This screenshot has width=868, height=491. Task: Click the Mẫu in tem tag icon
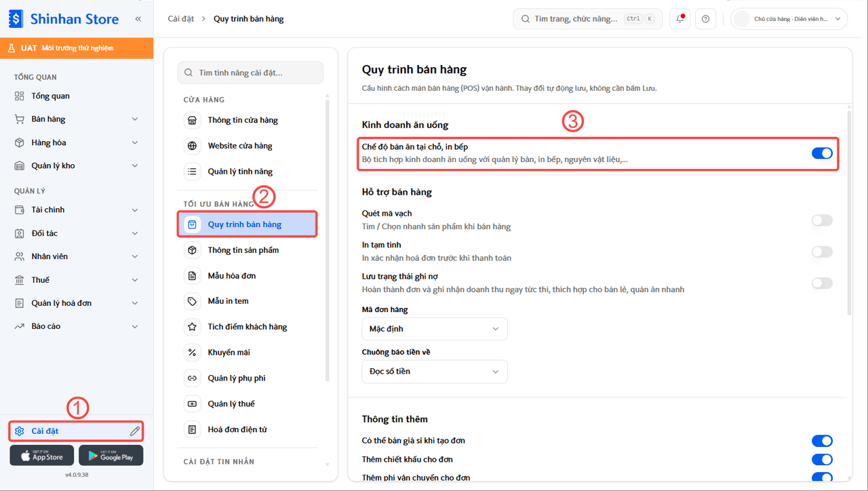click(193, 301)
